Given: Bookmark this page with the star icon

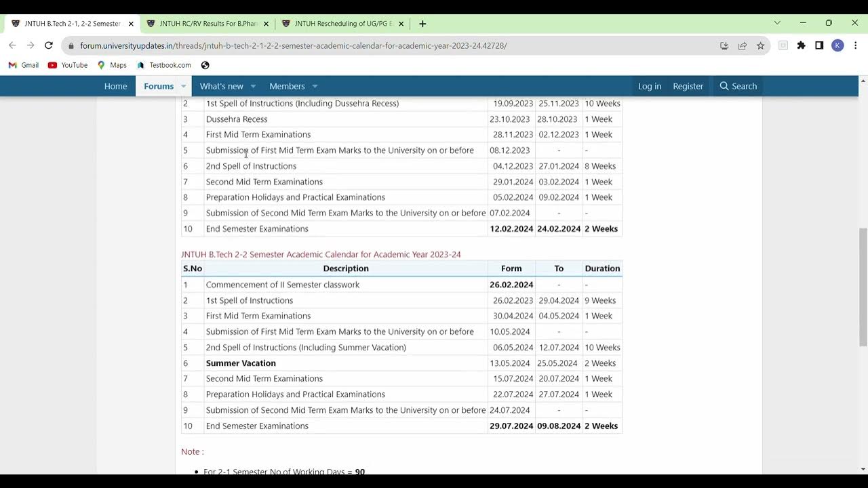Looking at the screenshot, I should 761,45.
